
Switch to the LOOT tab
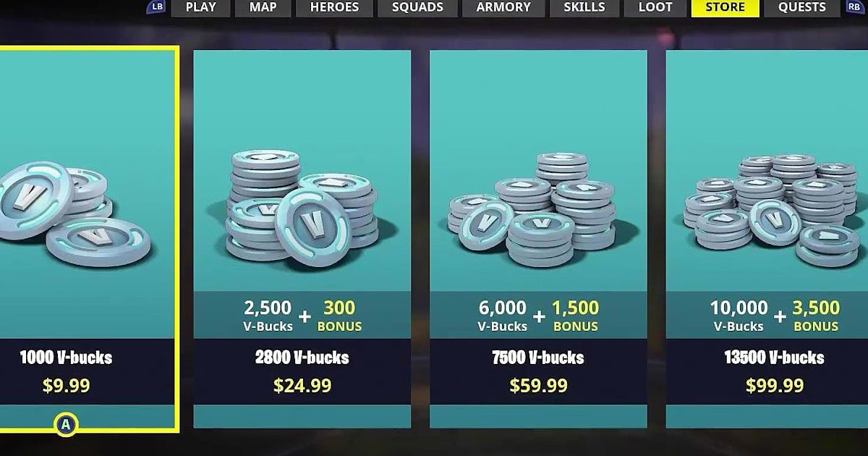pyautogui.click(x=655, y=8)
